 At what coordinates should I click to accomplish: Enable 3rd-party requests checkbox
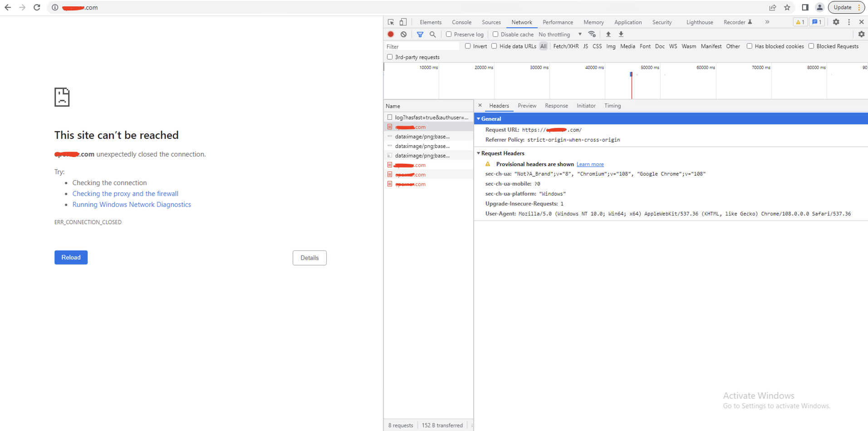coord(390,57)
